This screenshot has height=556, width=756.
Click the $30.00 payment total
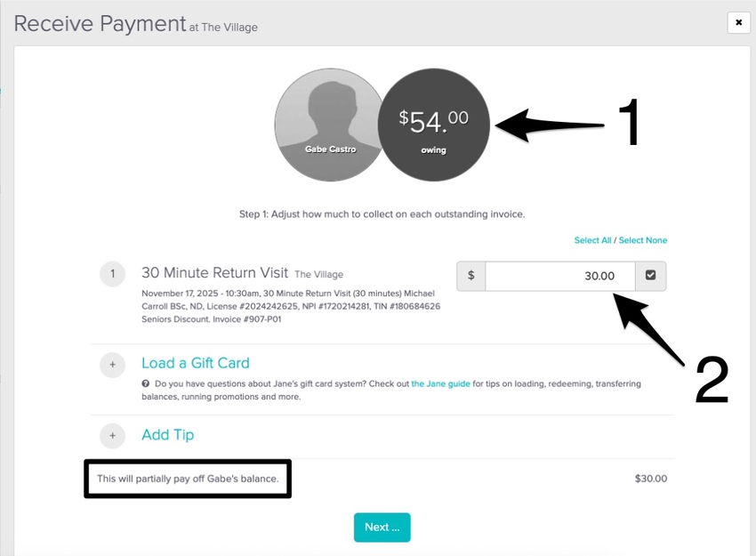point(650,479)
